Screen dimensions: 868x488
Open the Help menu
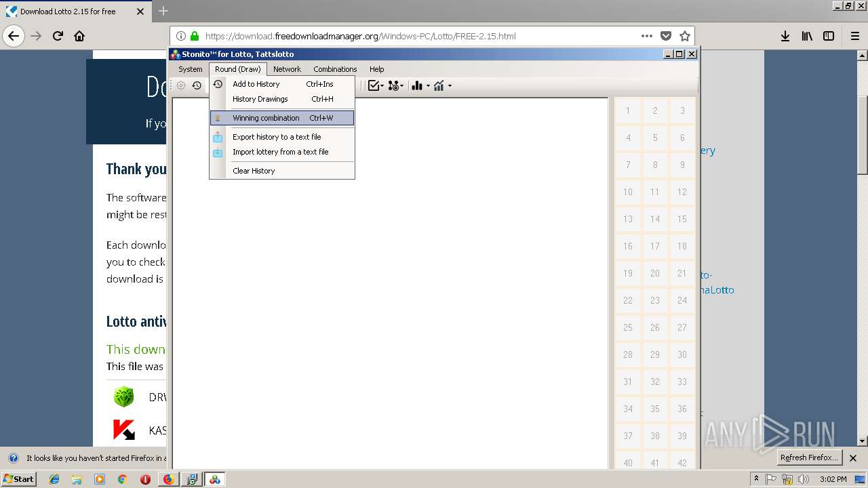coord(377,69)
